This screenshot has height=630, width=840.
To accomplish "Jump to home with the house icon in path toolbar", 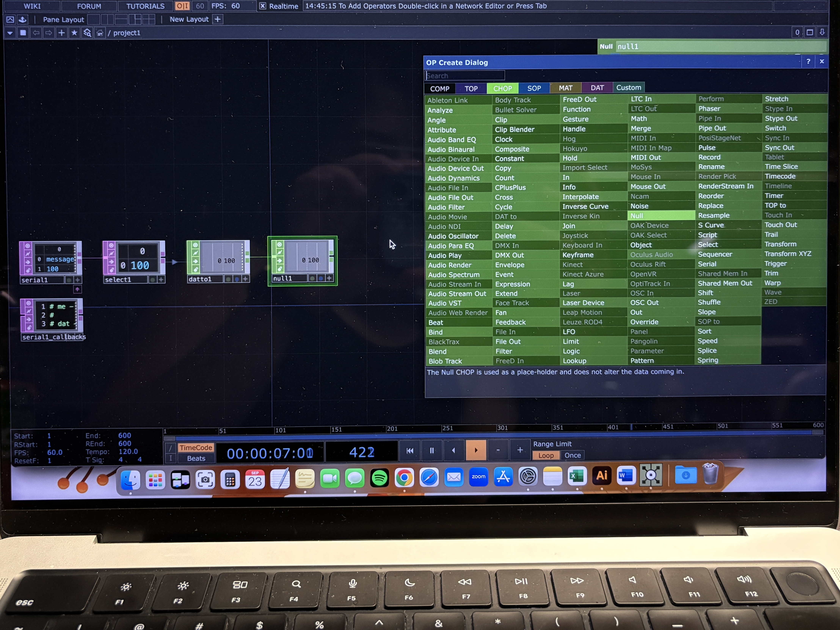I will tap(100, 33).
